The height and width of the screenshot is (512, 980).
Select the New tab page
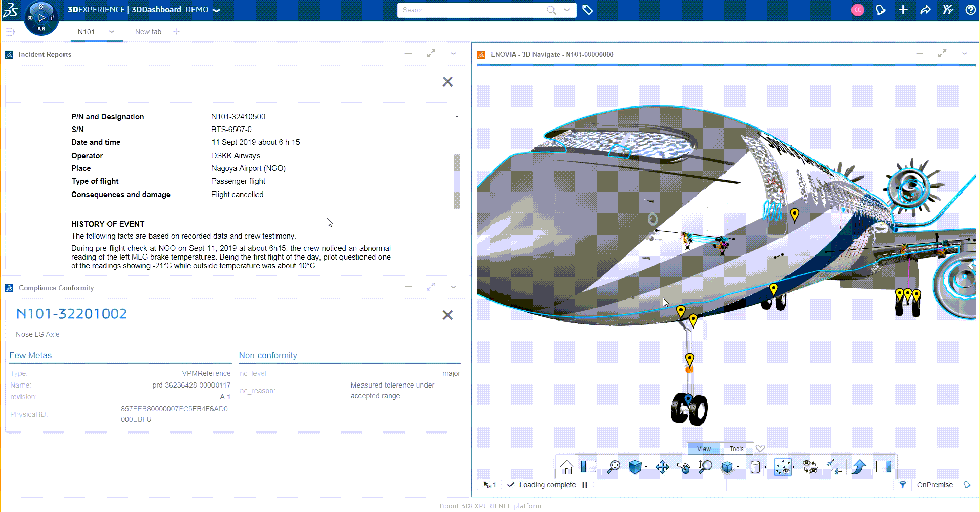(x=148, y=31)
